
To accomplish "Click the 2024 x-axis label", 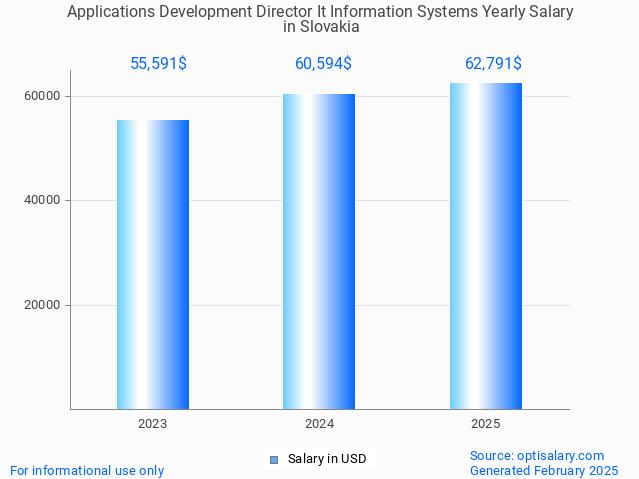I will point(319,424).
